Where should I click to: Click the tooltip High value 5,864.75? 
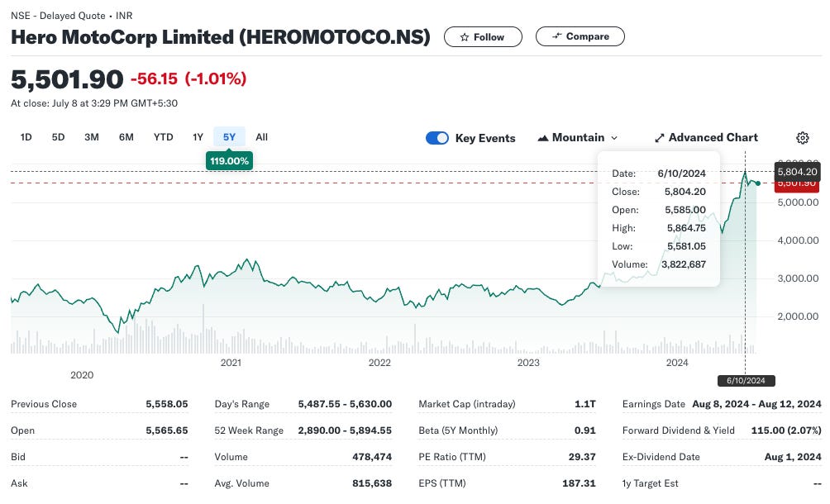(x=686, y=228)
